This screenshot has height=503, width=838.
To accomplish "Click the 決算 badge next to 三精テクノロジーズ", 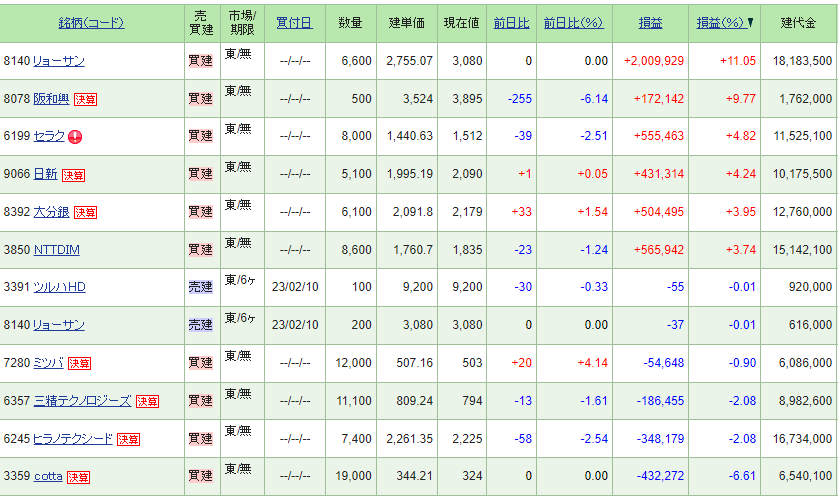I will [148, 401].
